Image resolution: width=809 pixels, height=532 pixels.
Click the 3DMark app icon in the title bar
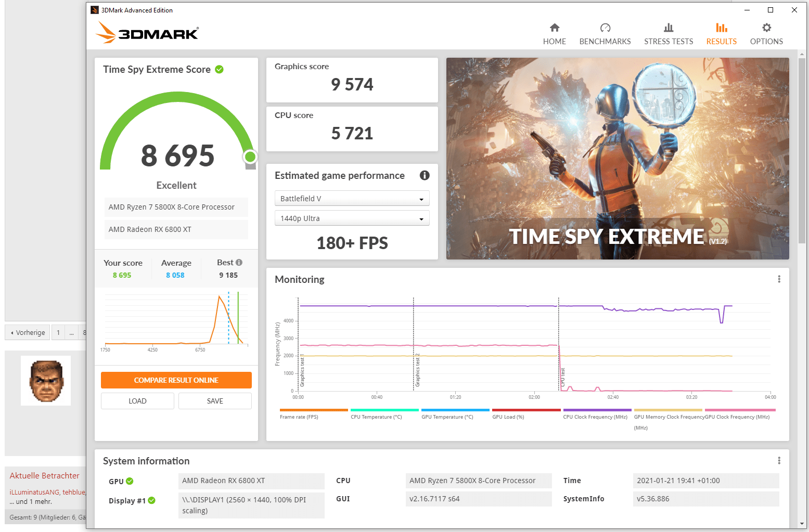95,10
